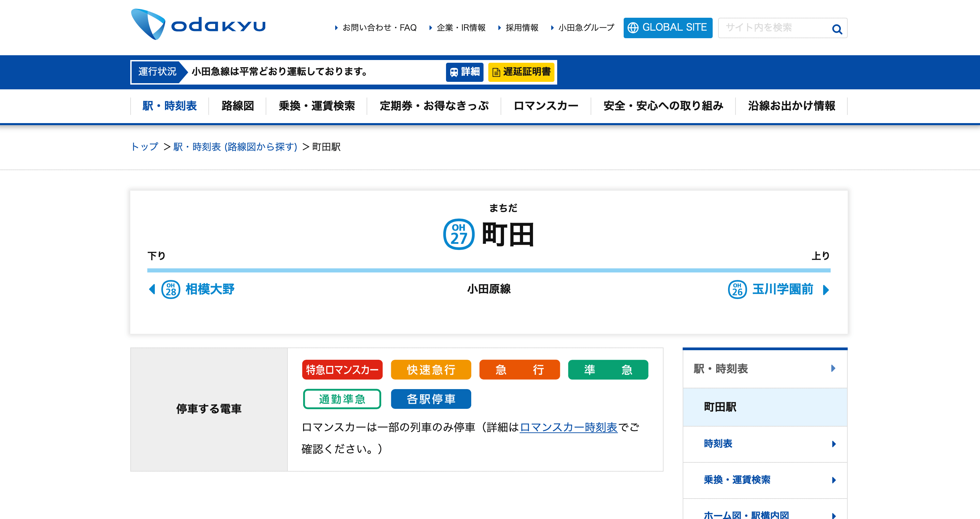
Task: Click the 急行 train type badge
Action: (x=520, y=369)
